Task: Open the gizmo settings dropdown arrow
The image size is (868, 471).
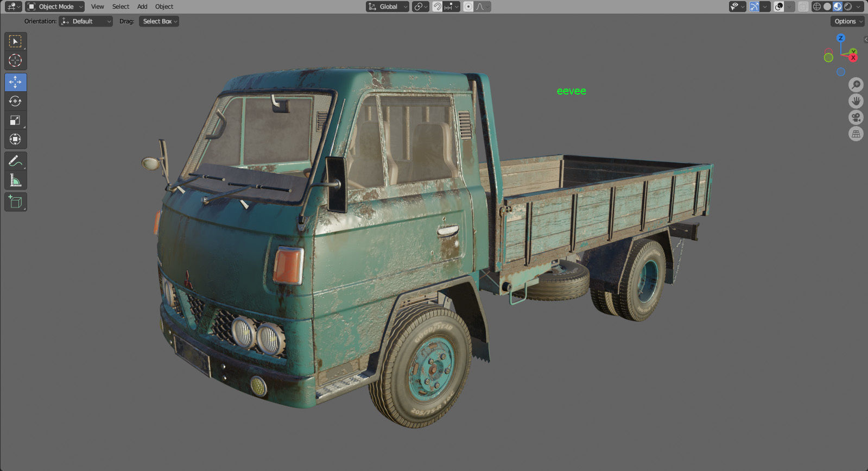Action: click(765, 7)
